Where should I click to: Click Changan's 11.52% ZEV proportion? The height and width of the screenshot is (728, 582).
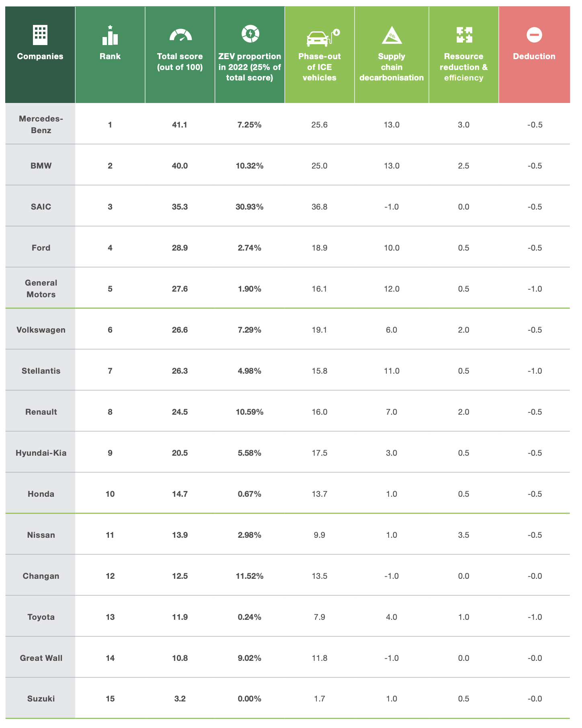(250, 576)
